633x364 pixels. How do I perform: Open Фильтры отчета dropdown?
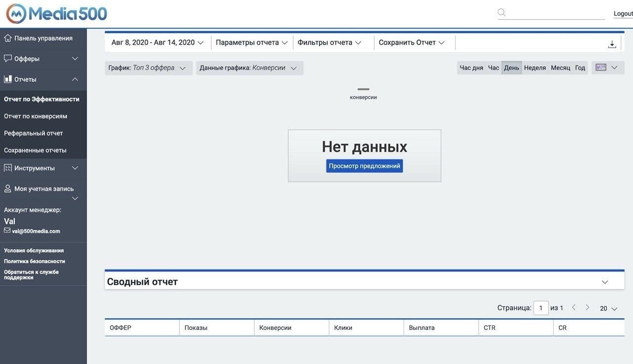pyautogui.click(x=329, y=43)
